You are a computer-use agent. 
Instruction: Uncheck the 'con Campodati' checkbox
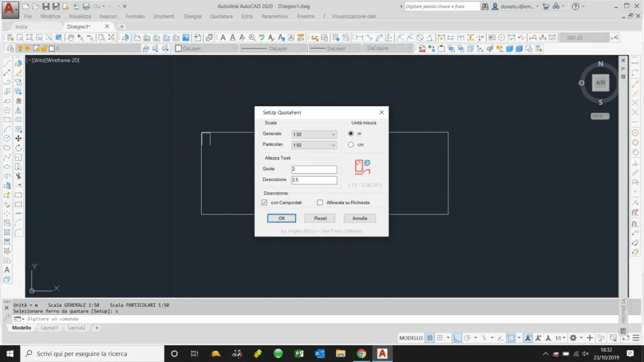coord(265,202)
